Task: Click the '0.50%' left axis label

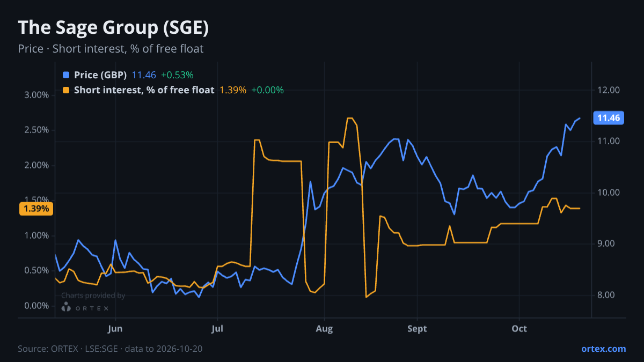Action: pyautogui.click(x=37, y=270)
